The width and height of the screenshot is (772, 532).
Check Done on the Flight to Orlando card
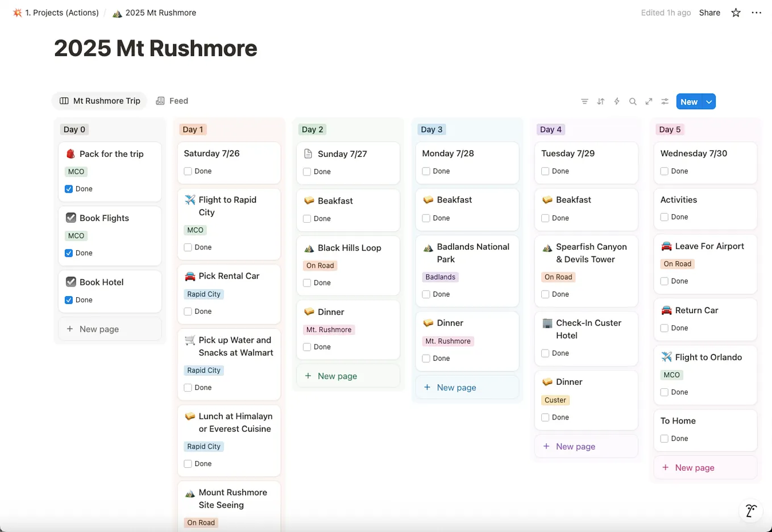[664, 392]
